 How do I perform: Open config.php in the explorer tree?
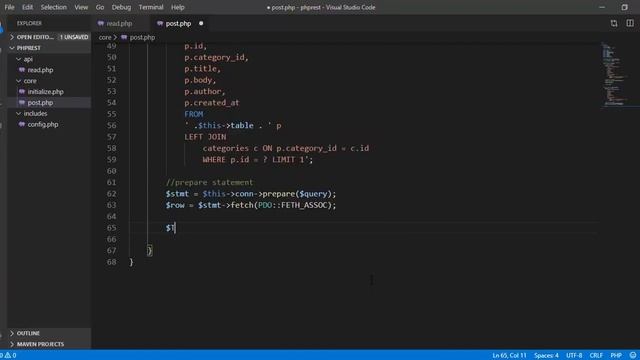click(43, 124)
